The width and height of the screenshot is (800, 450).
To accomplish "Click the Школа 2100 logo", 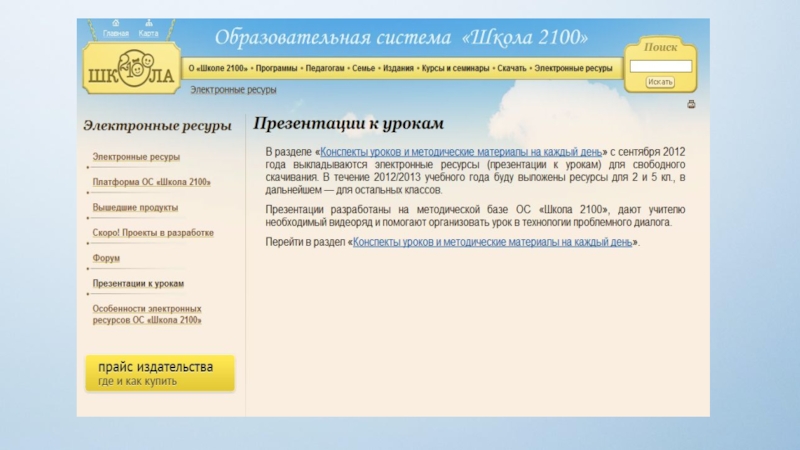I will (x=132, y=68).
